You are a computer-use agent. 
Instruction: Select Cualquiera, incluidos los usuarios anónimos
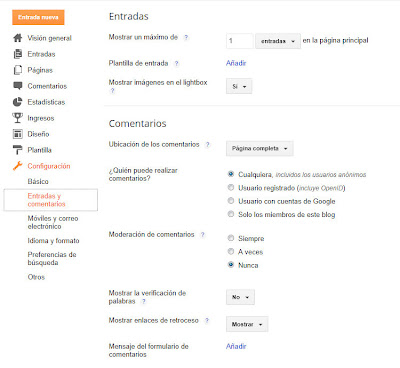(231, 174)
